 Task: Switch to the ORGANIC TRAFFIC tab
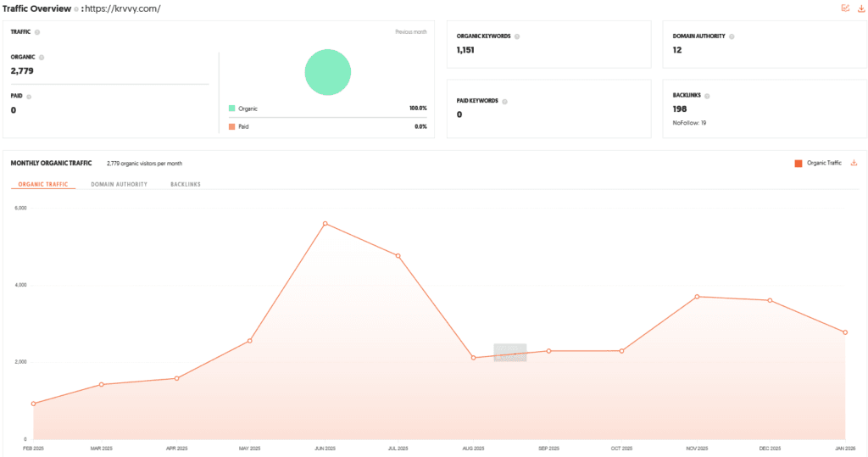coord(43,185)
